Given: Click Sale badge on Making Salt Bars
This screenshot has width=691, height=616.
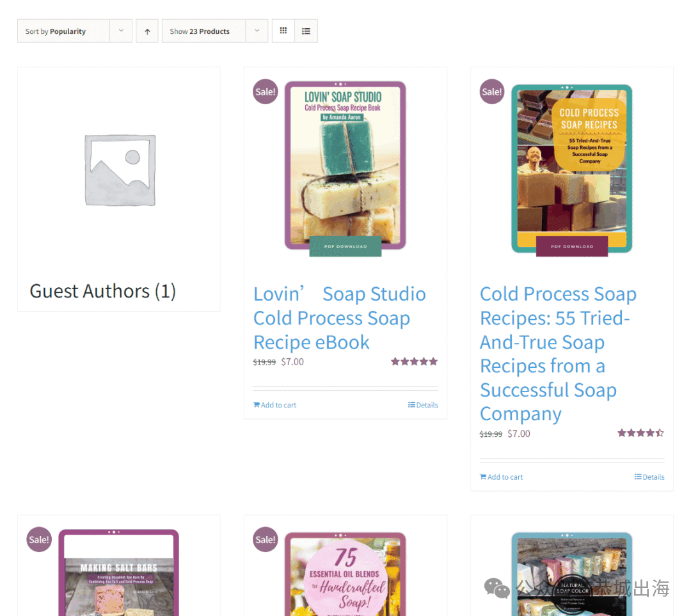Looking at the screenshot, I should [39, 539].
